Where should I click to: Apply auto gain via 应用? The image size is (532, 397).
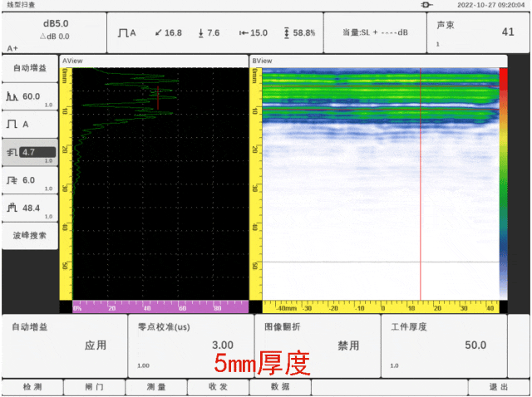(65, 346)
